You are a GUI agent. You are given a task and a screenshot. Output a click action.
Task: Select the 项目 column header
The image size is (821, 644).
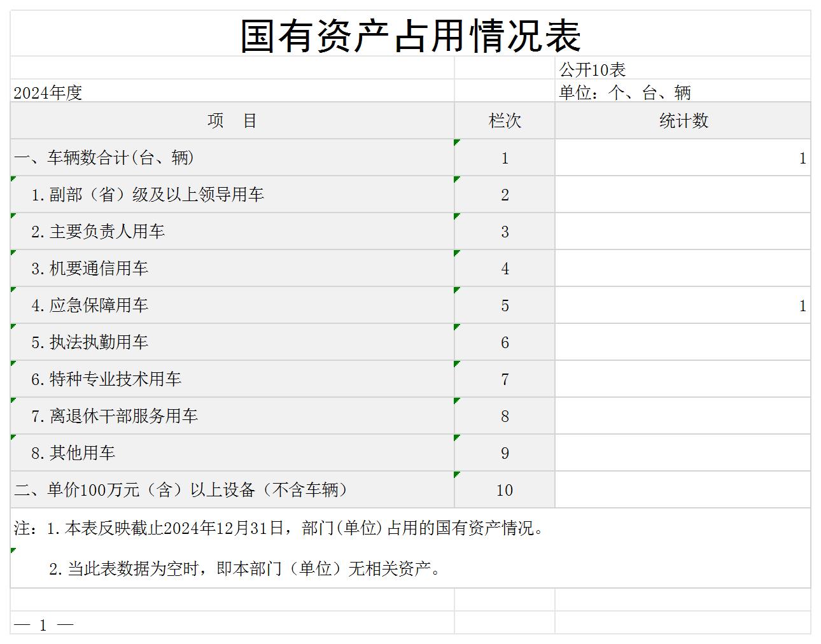(232, 121)
